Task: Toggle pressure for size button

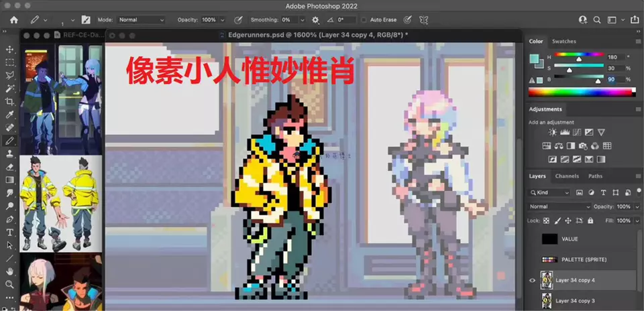Action: (x=407, y=19)
